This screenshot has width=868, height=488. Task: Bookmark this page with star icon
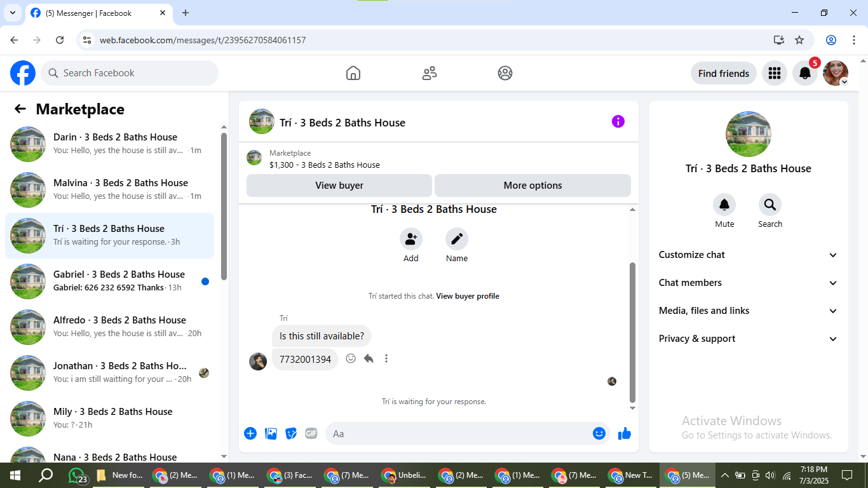click(x=799, y=40)
